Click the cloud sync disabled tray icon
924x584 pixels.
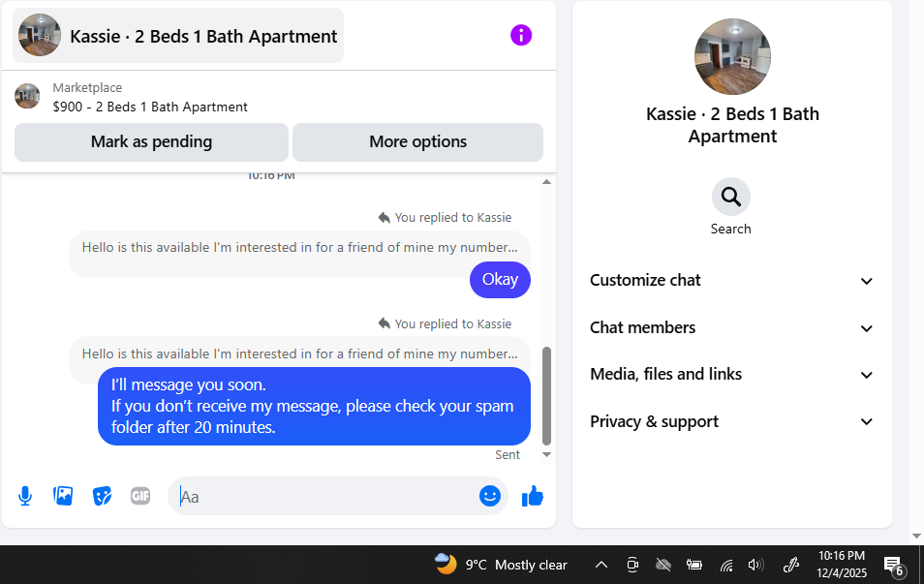tap(662, 566)
